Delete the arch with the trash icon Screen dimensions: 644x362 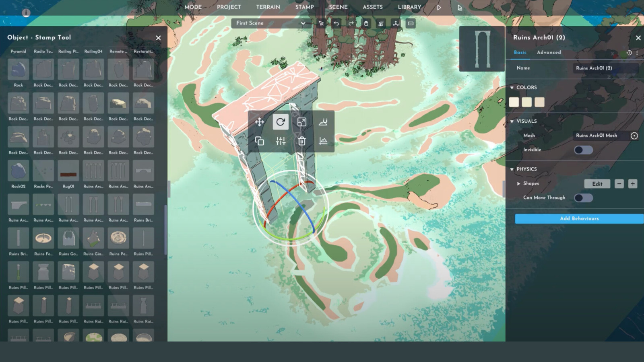[301, 141]
